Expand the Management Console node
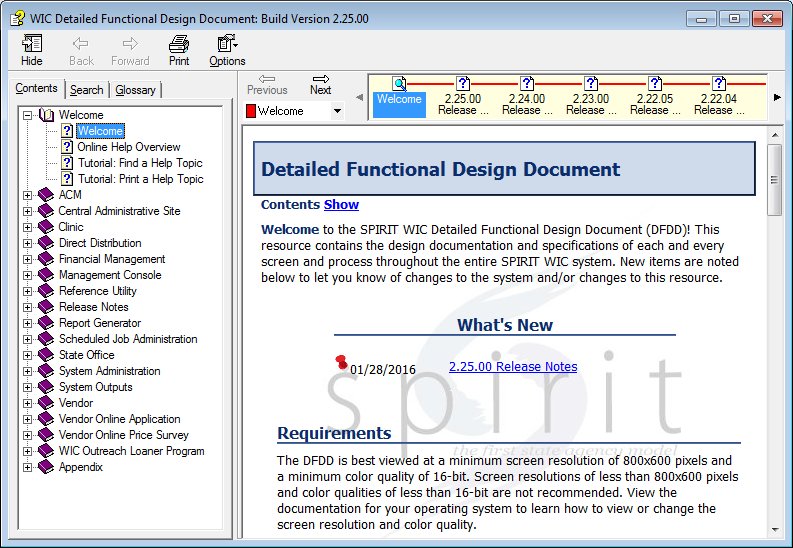The height and width of the screenshot is (548, 793). point(28,275)
